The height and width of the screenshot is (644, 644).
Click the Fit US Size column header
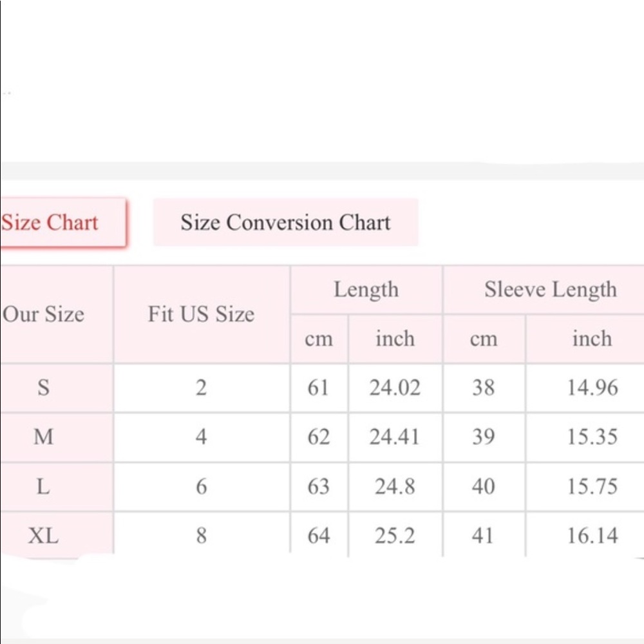click(201, 314)
